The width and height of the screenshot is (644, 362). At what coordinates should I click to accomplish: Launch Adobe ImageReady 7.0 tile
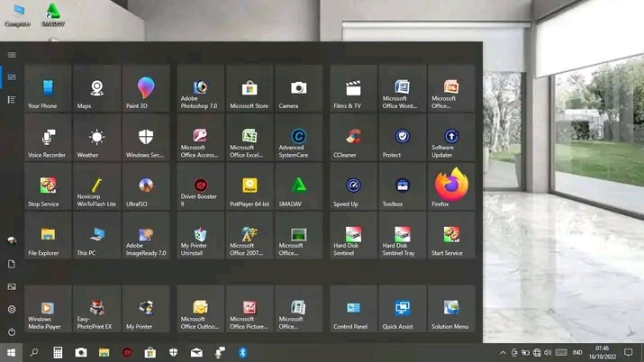coord(146,235)
